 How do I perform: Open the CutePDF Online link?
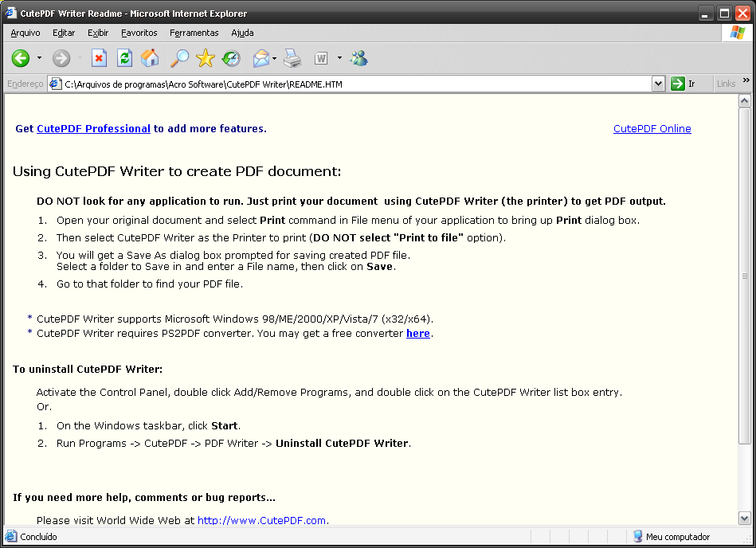point(652,129)
